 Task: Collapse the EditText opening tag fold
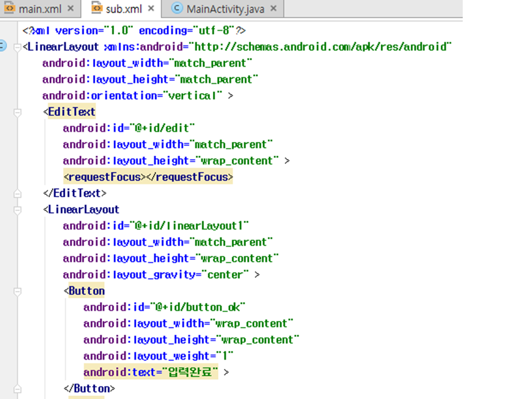[x=17, y=112]
